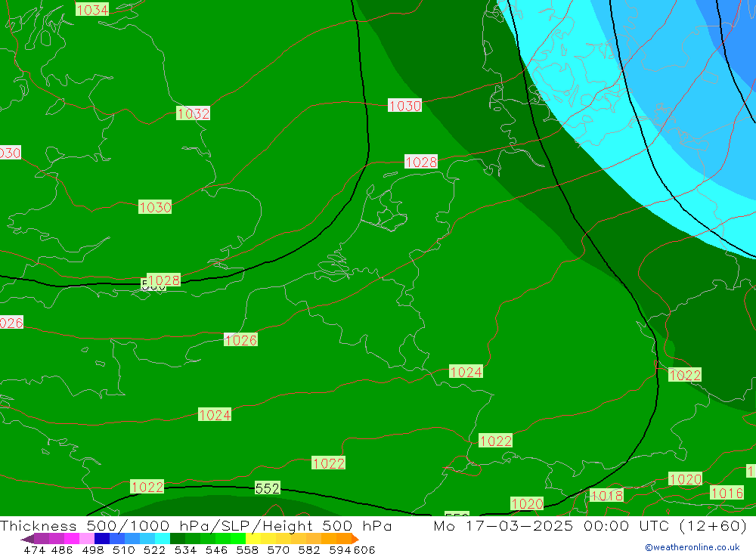
Task: Click the legend value 594
Action: (340, 550)
